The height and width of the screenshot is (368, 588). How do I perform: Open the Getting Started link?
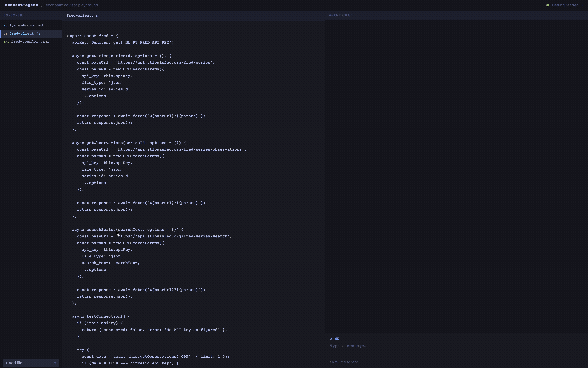point(567,5)
